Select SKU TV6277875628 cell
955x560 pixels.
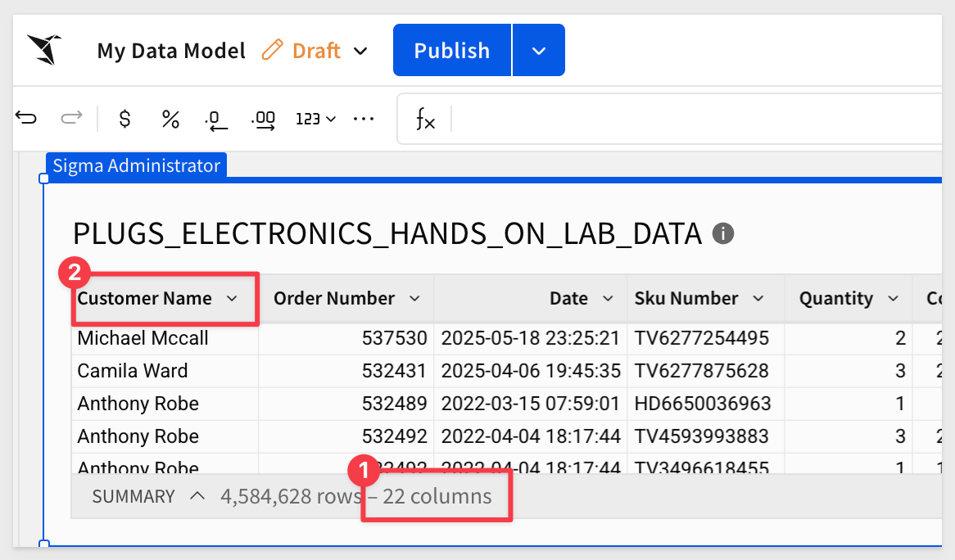(706, 372)
